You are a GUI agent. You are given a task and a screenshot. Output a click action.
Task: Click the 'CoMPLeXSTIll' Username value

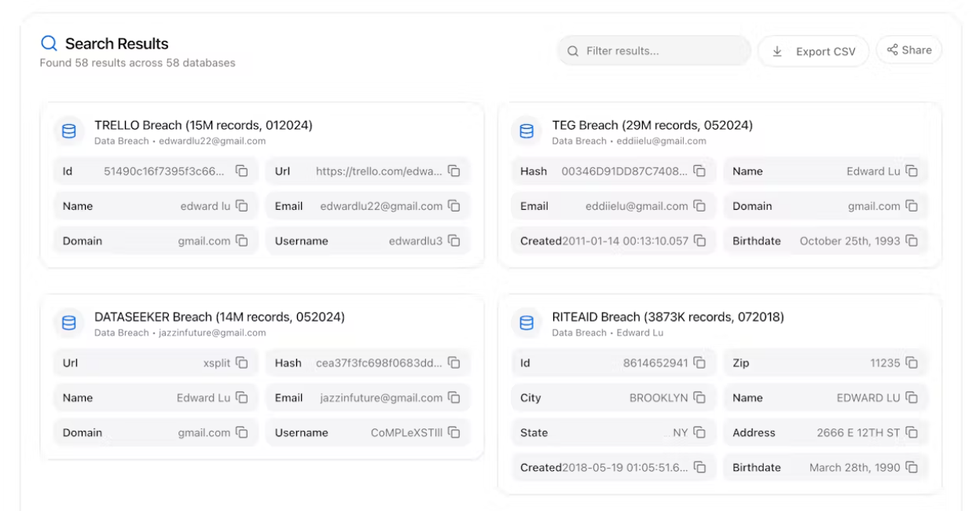[x=406, y=433]
